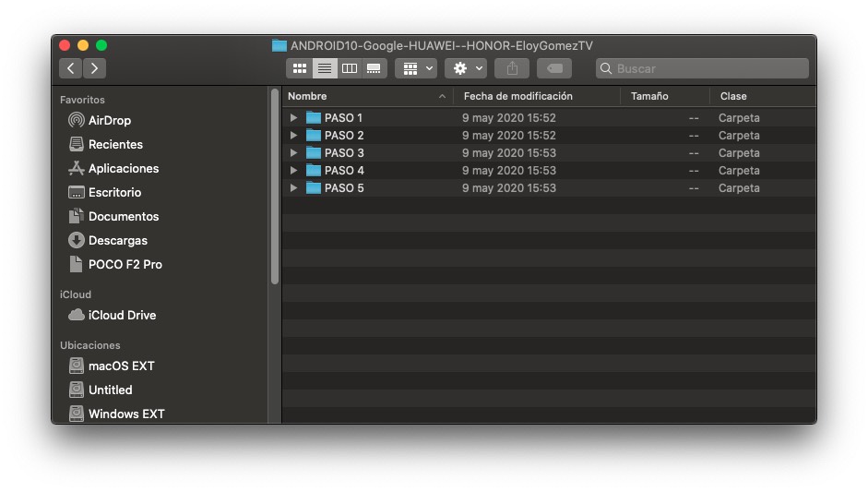
Task: Open the group-by arrangement dropdown
Action: (x=415, y=68)
